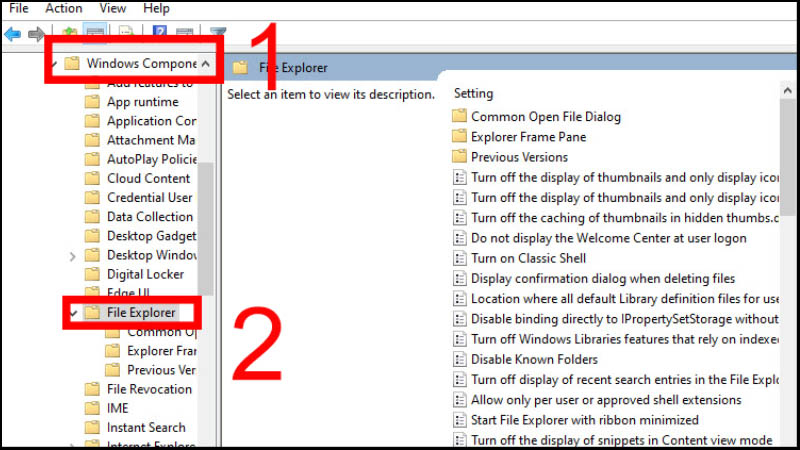This screenshot has height=450, width=800.
Task: Click the Data Collection folder icon
Action: (x=92, y=217)
